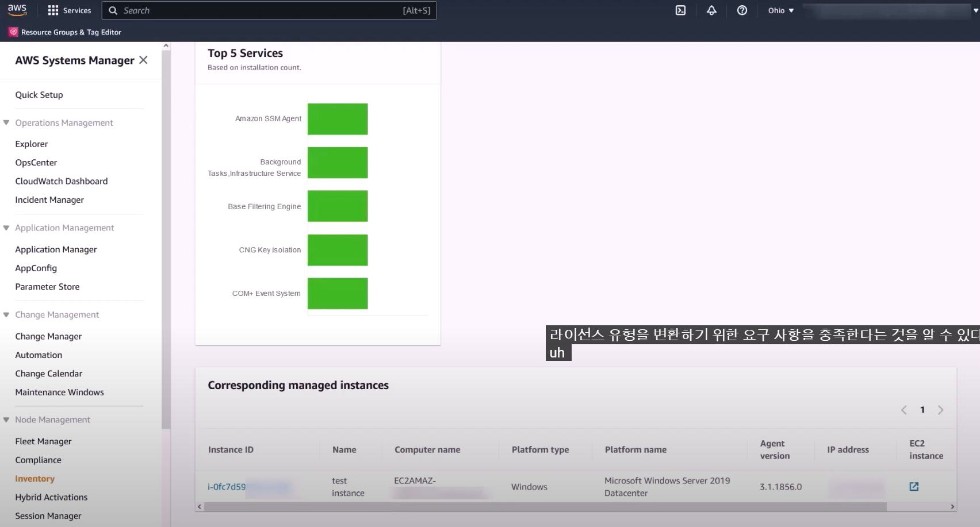The width and height of the screenshot is (980, 527).
Task: Click the Platform name column header
Action: [636, 450]
